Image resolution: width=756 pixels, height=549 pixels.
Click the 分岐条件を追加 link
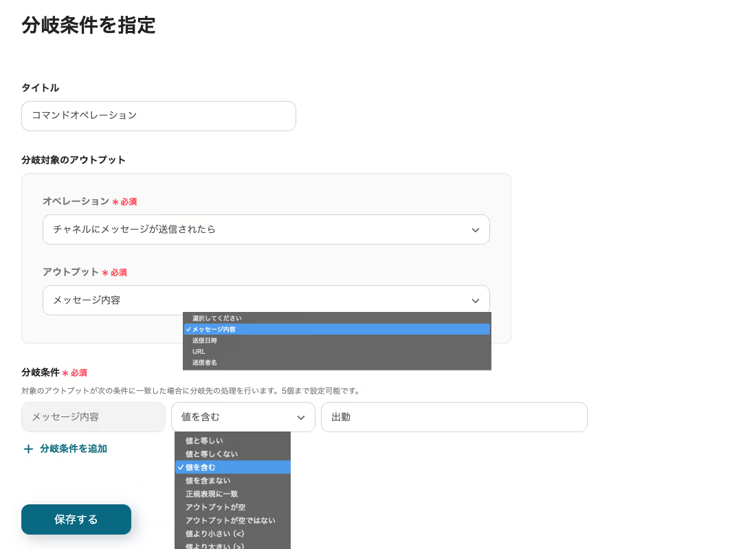(73, 449)
